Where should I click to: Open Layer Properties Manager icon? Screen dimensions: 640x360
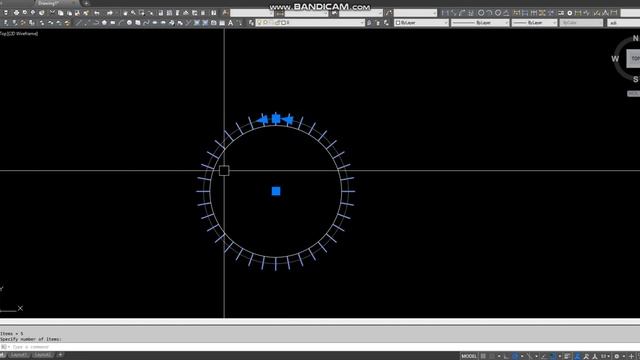tap(251, 23)
